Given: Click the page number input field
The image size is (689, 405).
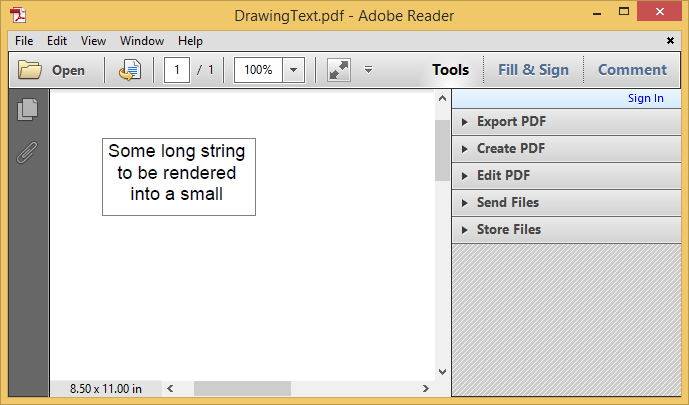Looking at the screenshot, I should click(x=177, y=70).
